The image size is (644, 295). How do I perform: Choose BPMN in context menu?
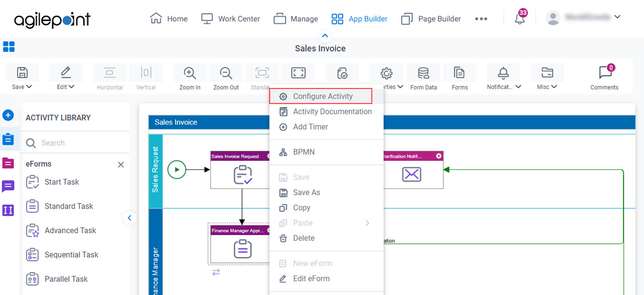[x=327, y=152]
